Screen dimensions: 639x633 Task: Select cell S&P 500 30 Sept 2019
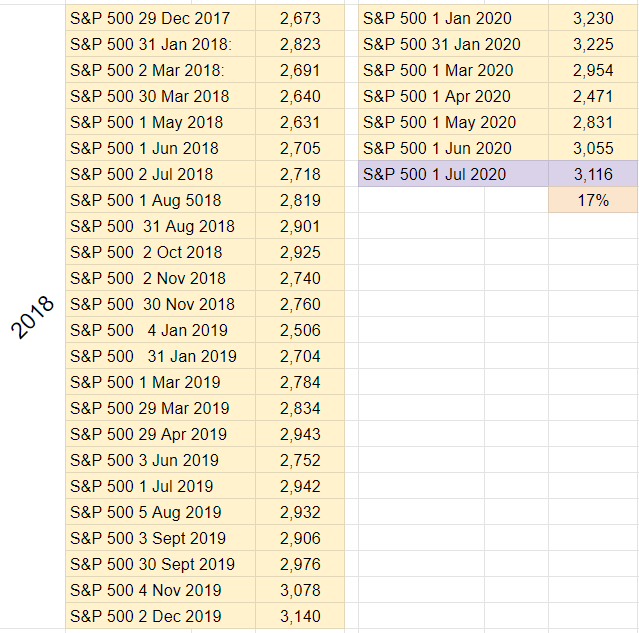pos(160,564)
